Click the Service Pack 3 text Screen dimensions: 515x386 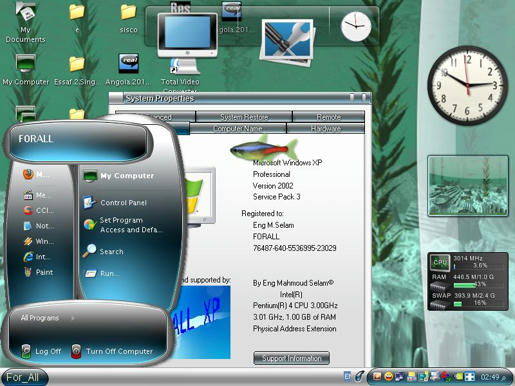(276, 197)
